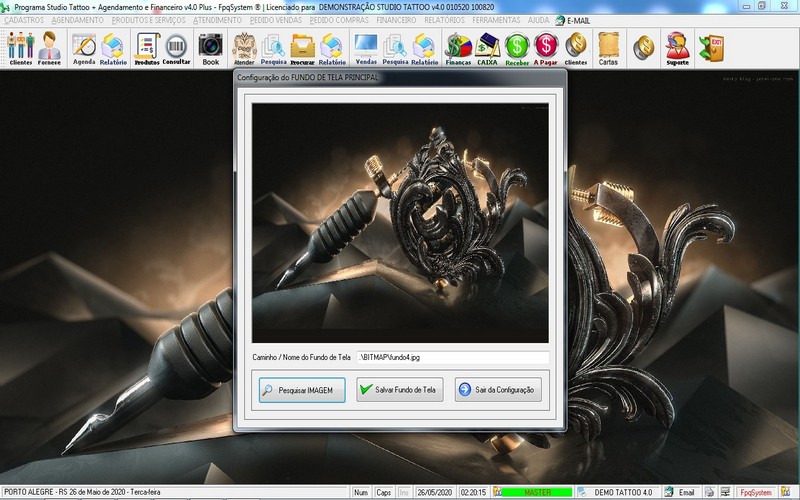
Task: Open the CAIXA cash register icon
Action: point(487,48)
